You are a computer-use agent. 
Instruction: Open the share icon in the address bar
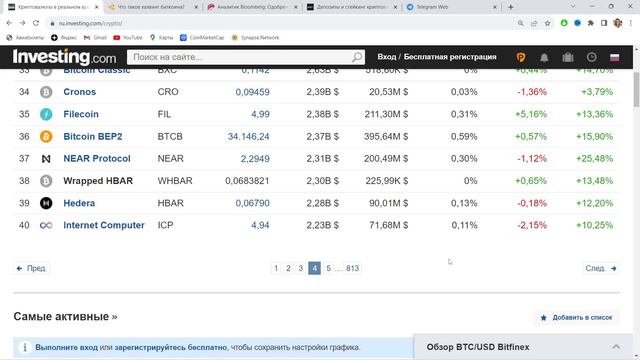534,23
